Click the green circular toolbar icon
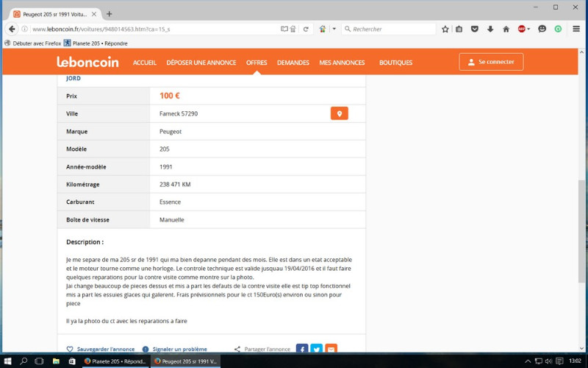This screenshot has width=588, height=368. 558,29
